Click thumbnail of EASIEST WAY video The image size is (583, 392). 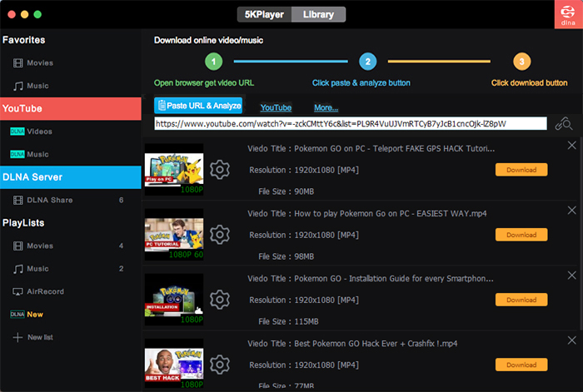174,235
